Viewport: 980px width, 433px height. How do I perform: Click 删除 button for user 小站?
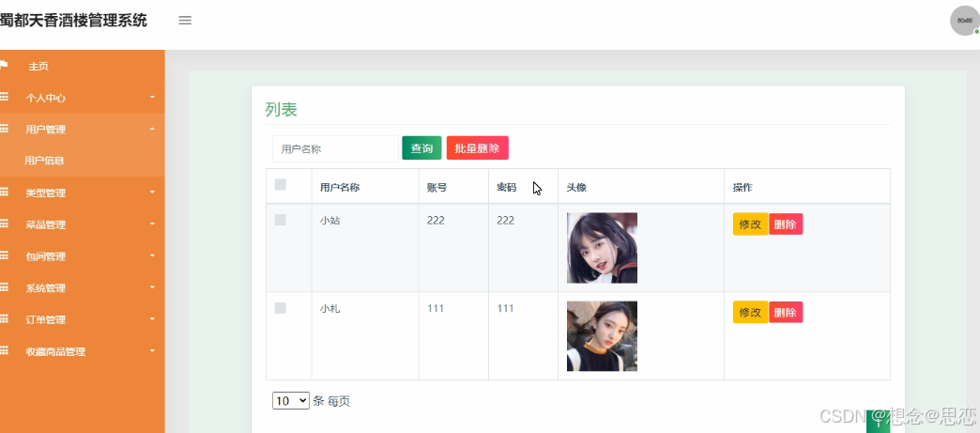786,224
